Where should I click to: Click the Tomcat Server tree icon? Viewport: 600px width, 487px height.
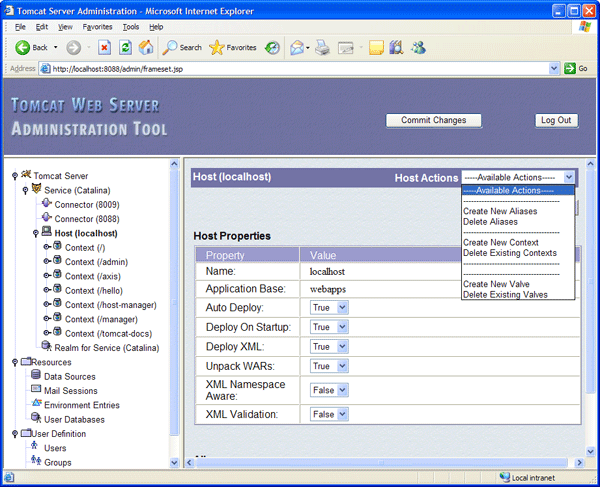pyautogui.click(x=26, y=176)
